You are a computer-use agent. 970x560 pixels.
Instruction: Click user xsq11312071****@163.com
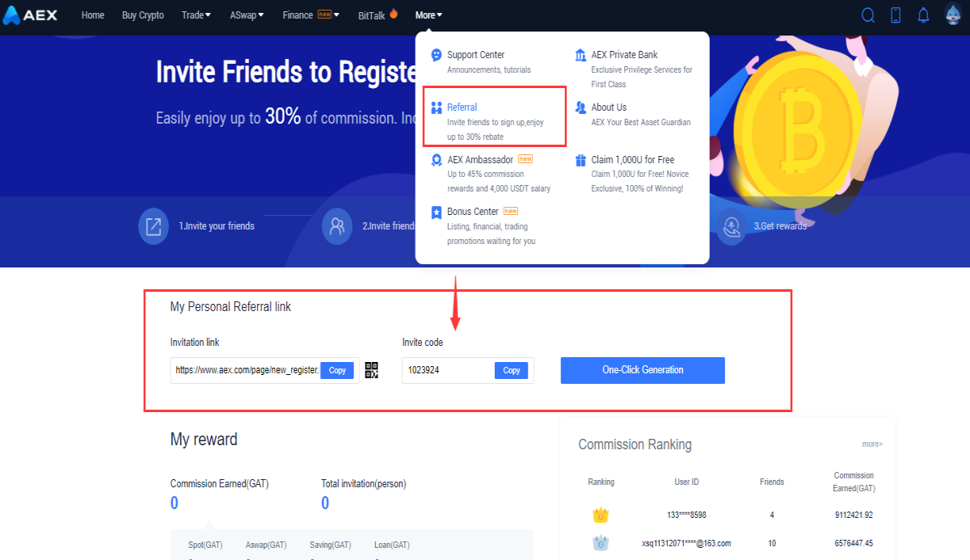tap(686, 543)
